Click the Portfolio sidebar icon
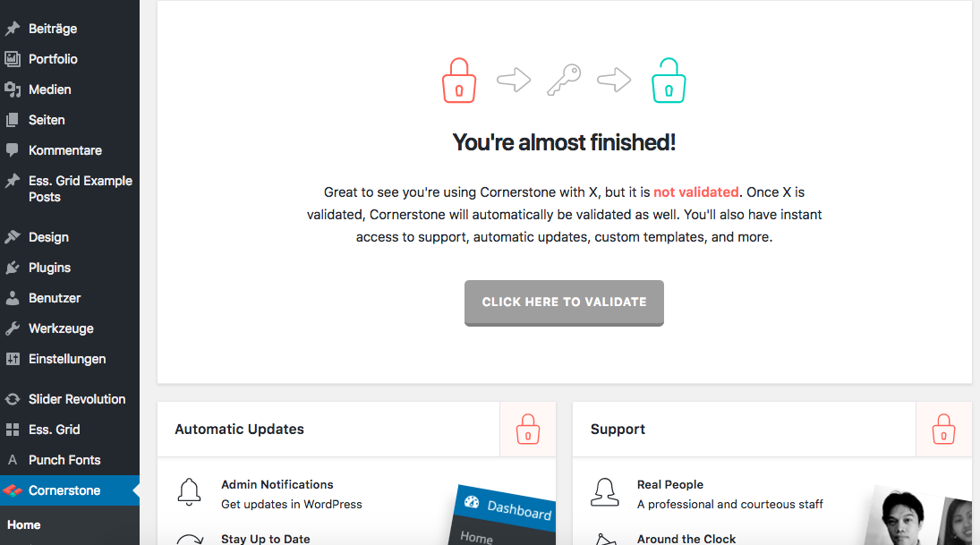Image resolution: width=980 pixels, height=545 pixels. 13,59
